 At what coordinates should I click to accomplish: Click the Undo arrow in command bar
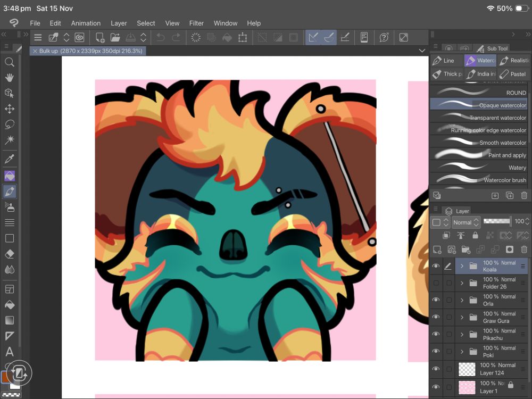click(x=161, y=37)
